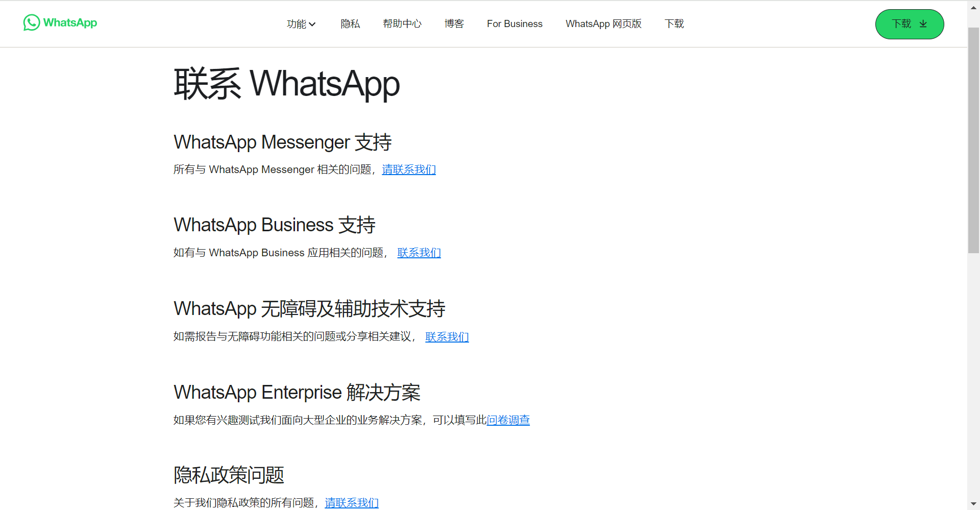Open 帮助中心 from the navigation bar
This screenshot has width=980, height=510.
[x=402, y=24]
